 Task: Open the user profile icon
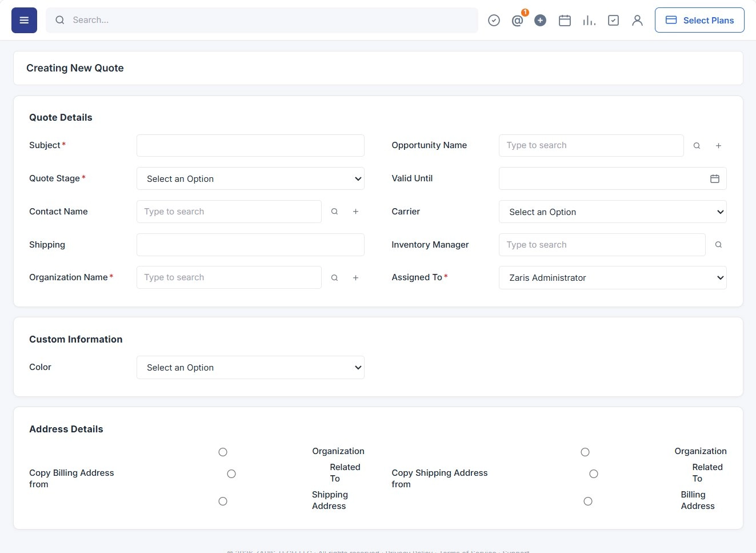pos(637,21)
